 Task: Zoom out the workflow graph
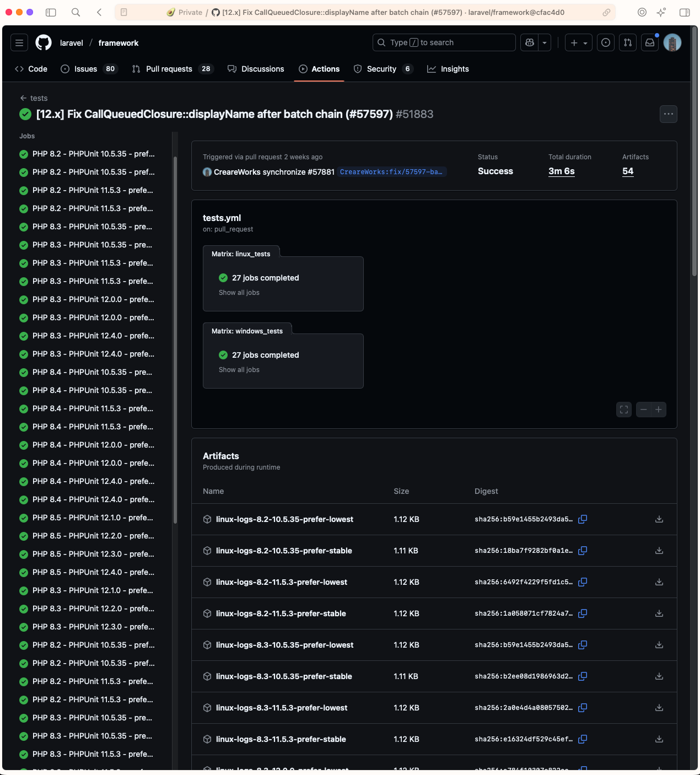[x=643, y=410]
